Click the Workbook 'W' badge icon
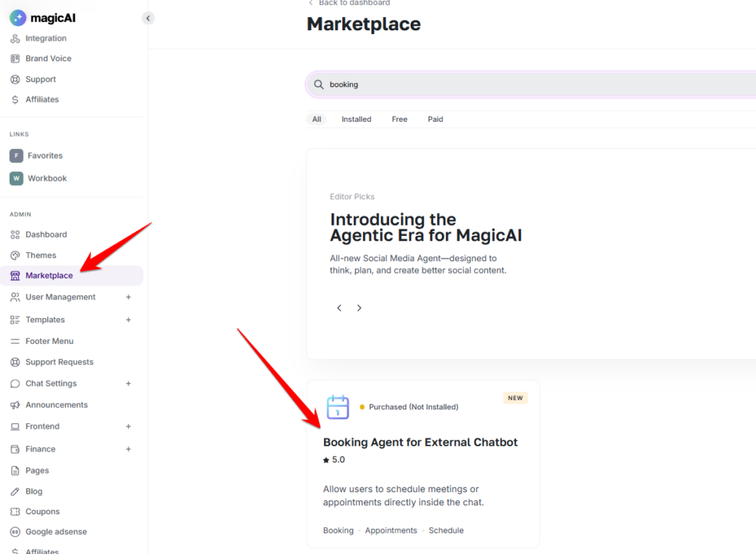This screenshot has width=756, height=554. point(16,179)
